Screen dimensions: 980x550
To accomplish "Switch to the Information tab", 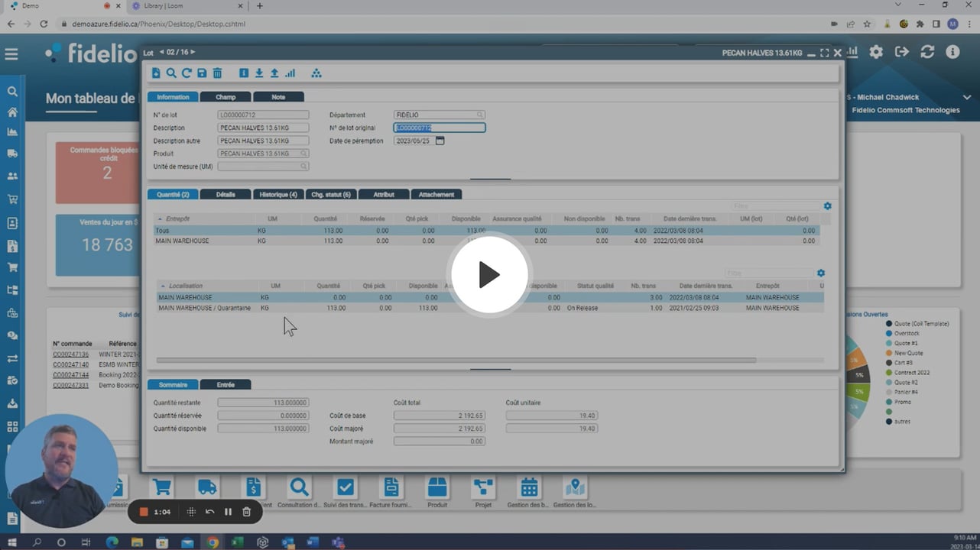I will (x=173, y=97).
